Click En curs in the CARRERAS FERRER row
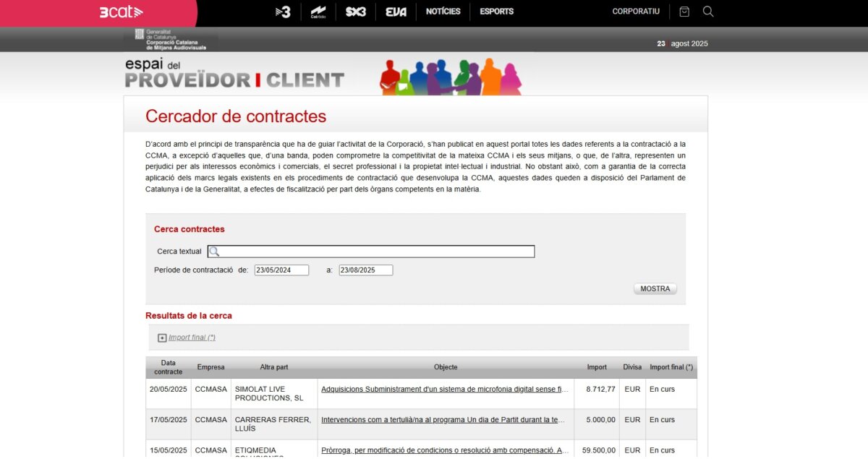 point(662,420)
